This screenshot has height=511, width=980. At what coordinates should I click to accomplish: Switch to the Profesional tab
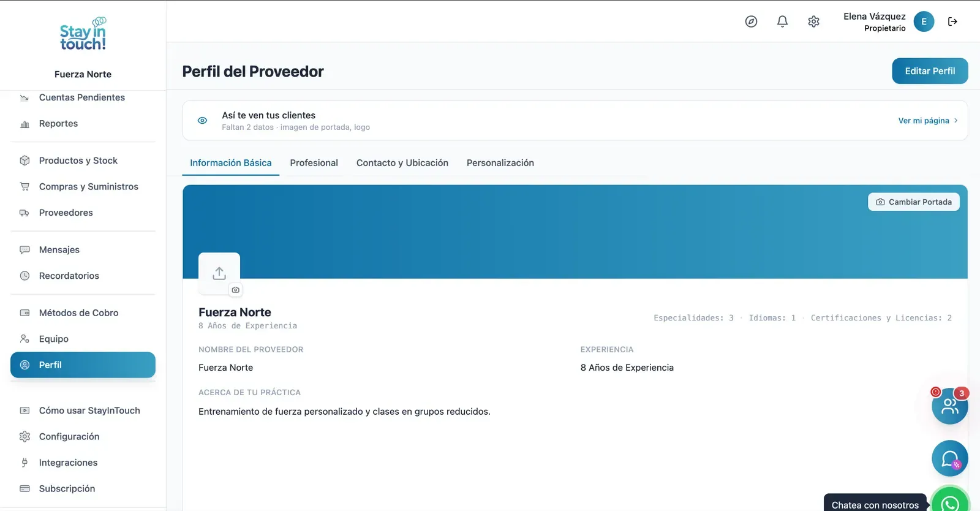(x=314, y=163)
